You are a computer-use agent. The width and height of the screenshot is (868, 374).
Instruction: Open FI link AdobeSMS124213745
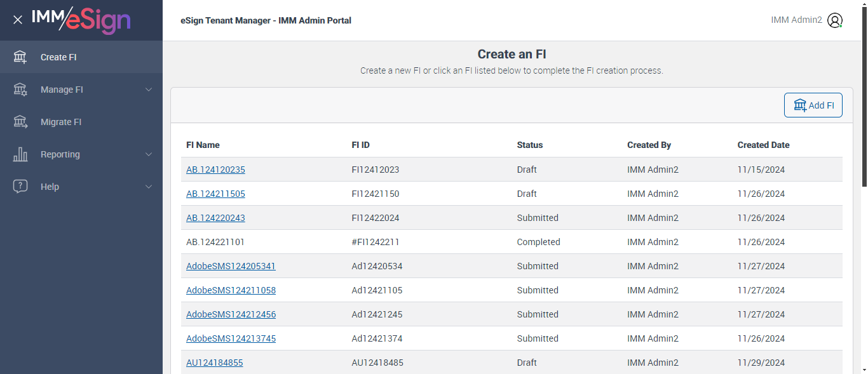231,338
